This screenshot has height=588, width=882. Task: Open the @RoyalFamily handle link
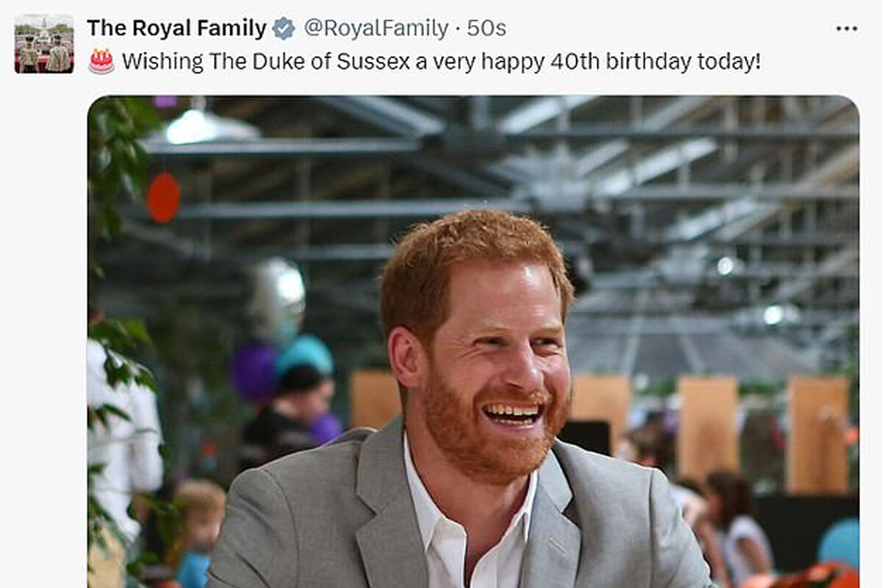pos(376,29)
